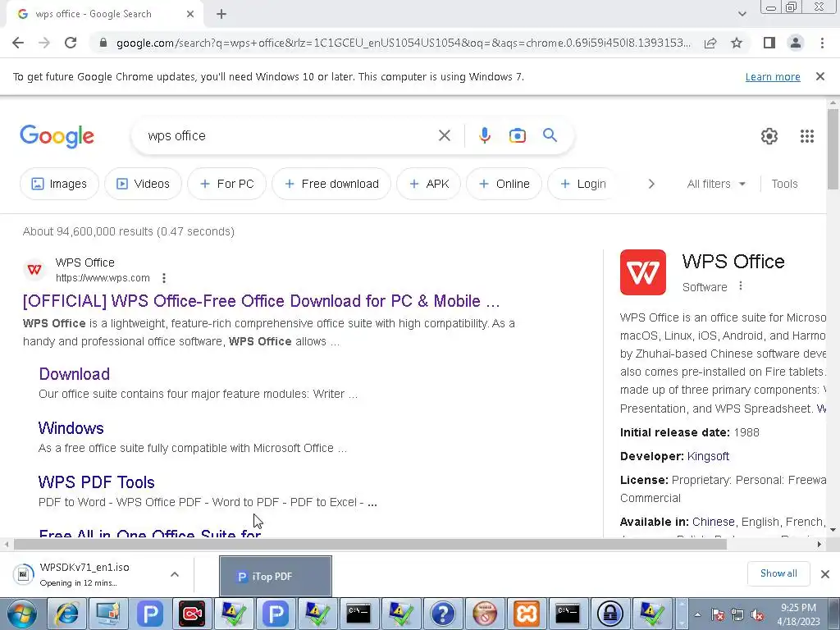Add the Online search refinement
The width and height of the screenshot is (840, 630).
(504, 184)
